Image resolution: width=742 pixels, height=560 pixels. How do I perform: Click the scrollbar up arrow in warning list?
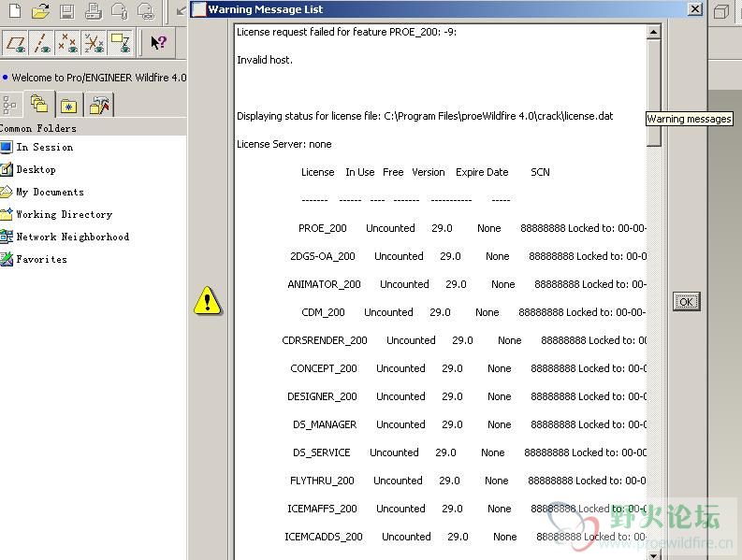pyautogui.click(x=653, y=32)
